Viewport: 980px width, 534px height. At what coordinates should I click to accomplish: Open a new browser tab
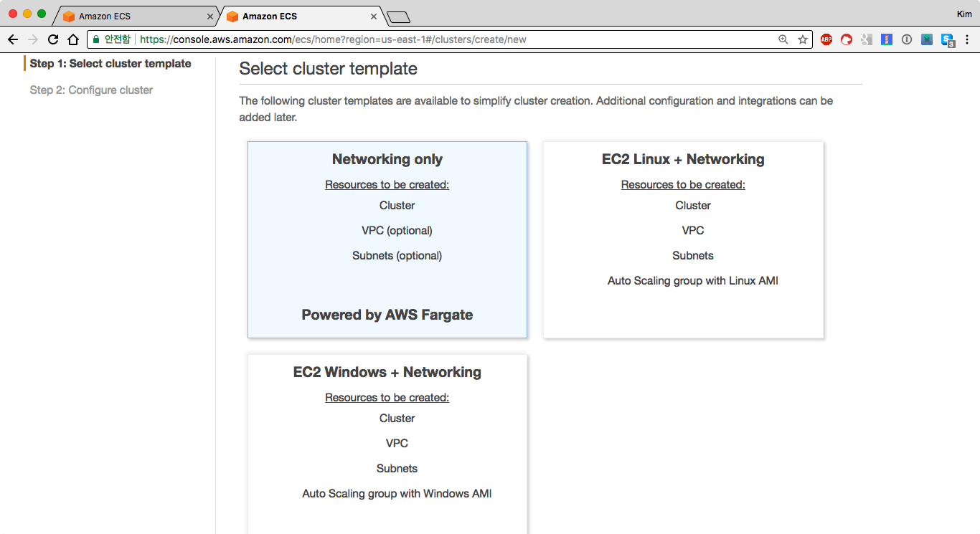(398, 16)
